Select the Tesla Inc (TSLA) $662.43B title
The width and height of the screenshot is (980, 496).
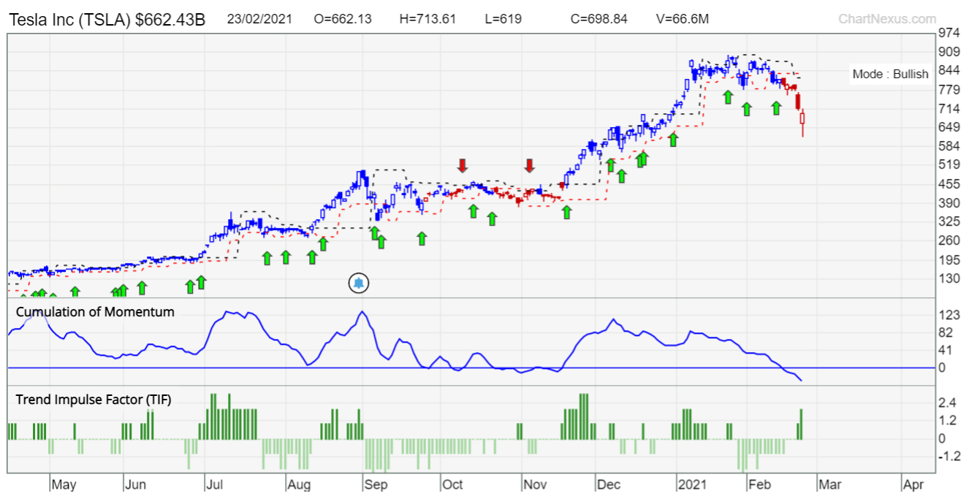(107, 20)
